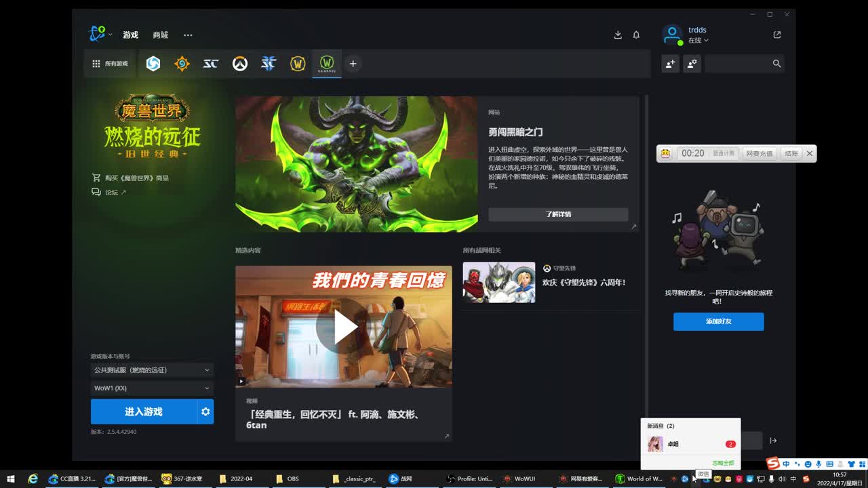Viewport: 868px width, 488px height.
Task: Click the 添加好友 add friend button
Action: tap(719, 321)
